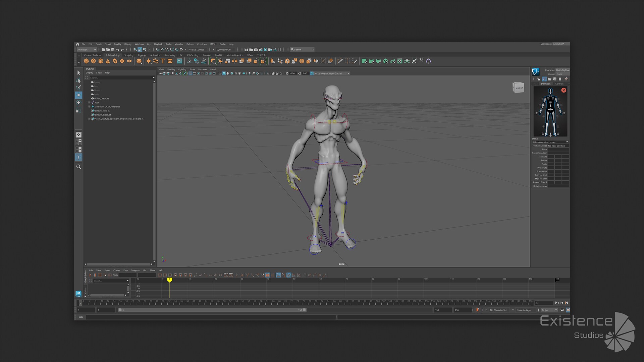Switch to the Controls tab in HumanIK

559,84
